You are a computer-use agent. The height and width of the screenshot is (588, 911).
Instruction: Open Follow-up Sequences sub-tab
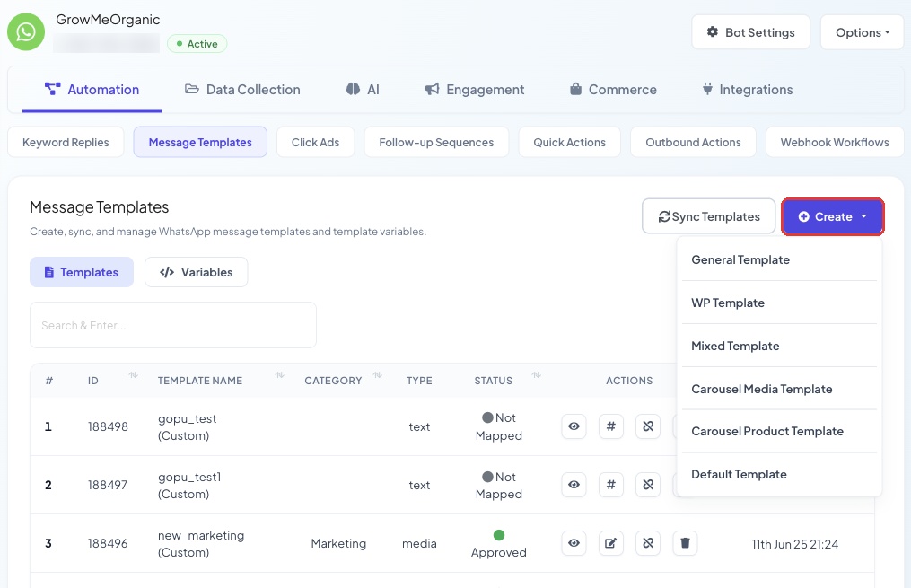click(436, 143)
